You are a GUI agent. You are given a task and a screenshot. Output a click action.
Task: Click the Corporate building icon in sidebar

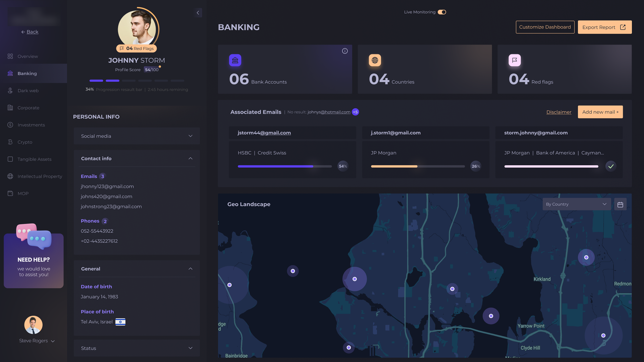click(x=10, y=108)
